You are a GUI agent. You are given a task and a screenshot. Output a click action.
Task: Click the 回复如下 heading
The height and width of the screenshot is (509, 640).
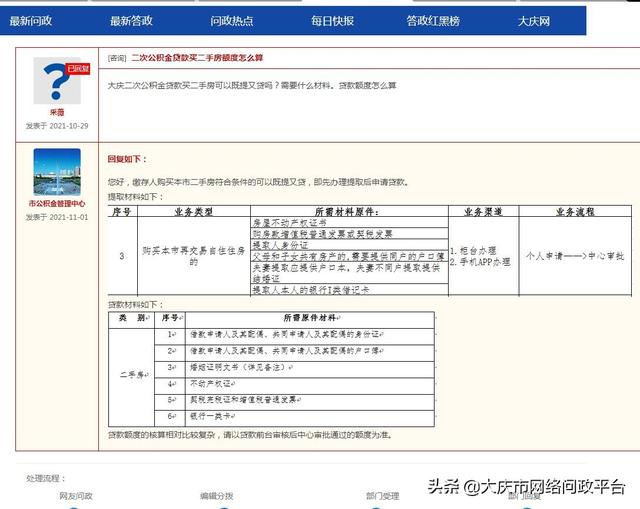[127, 159]
